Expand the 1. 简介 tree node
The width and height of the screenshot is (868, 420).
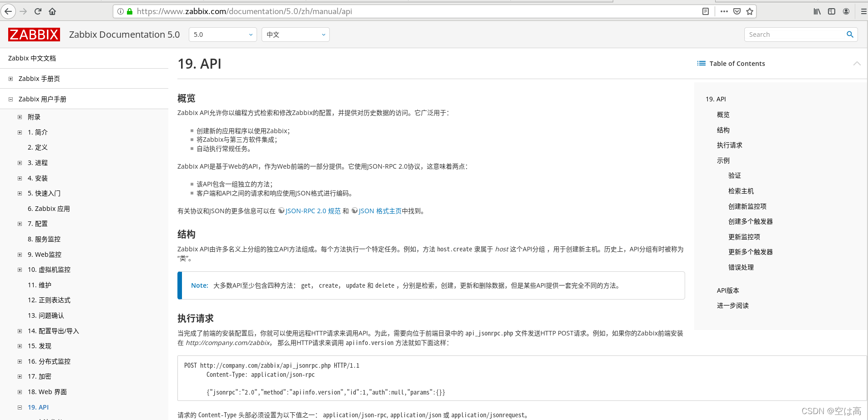[x=20, y=132]
